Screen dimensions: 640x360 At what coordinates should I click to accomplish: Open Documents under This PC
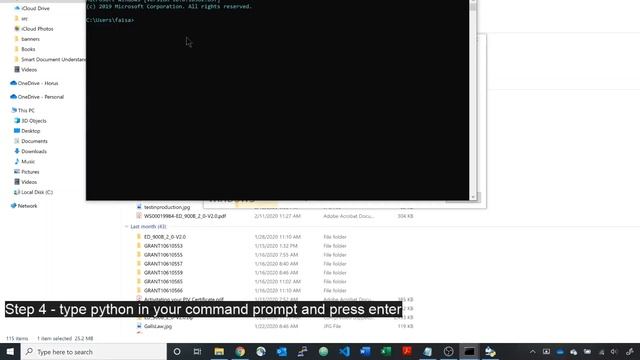(34, 141)
